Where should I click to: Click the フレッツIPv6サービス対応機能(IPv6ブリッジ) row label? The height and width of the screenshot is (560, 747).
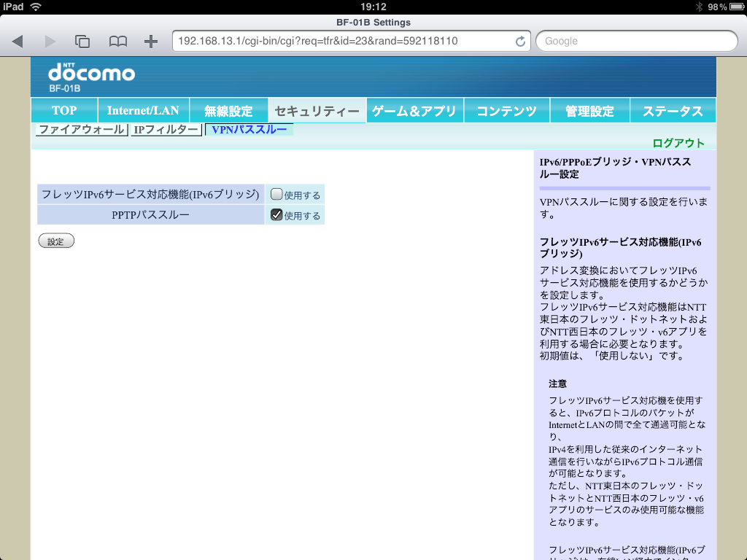(x=150, y=194)
